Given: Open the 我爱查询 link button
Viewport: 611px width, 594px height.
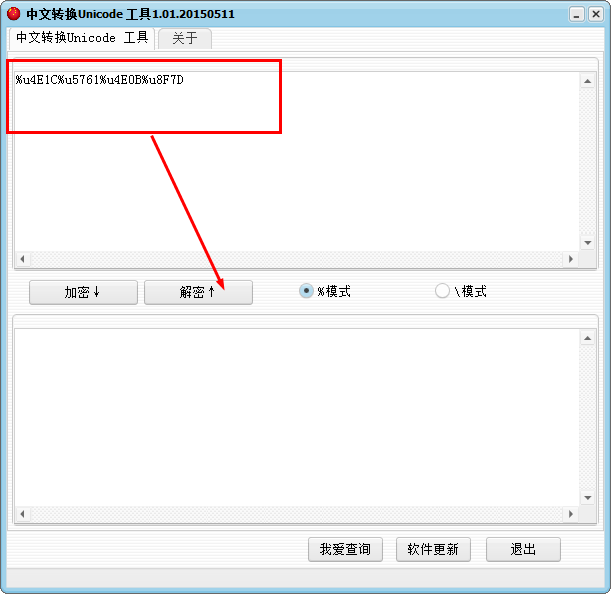Looking at the screenshot, I should click(x=345, y=549).
